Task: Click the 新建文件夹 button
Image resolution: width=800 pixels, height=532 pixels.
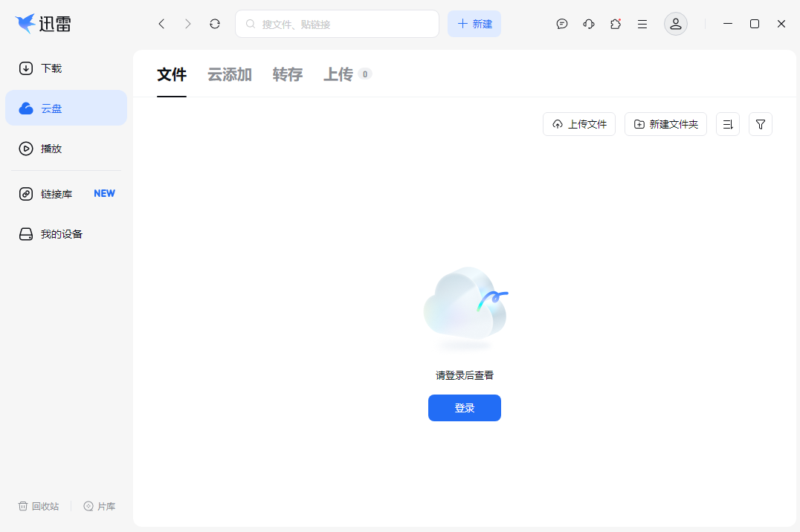Action: [x=666, y=125]
